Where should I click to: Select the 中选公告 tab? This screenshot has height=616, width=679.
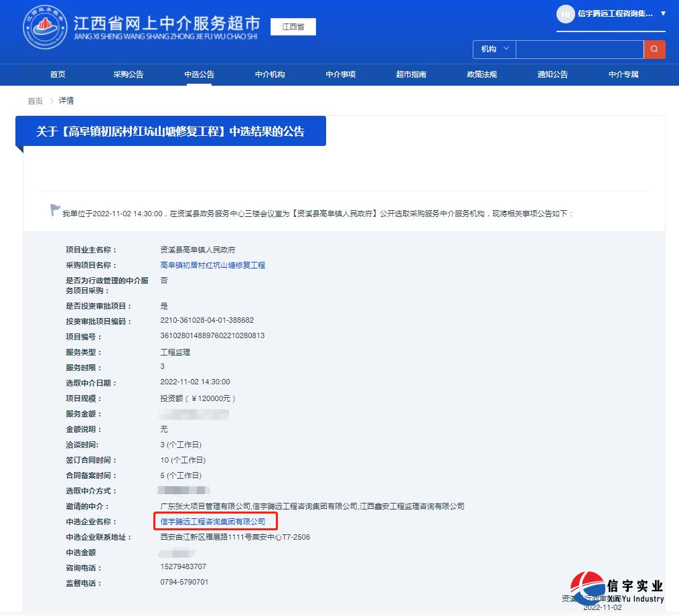click(x=198, y=74)
